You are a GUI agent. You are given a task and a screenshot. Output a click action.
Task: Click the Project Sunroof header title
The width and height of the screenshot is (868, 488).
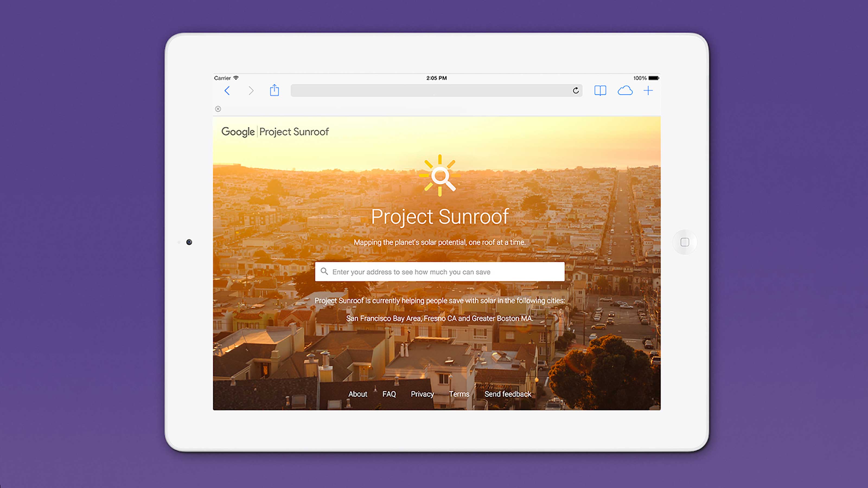pyautogui.click(x=294, y=132)
